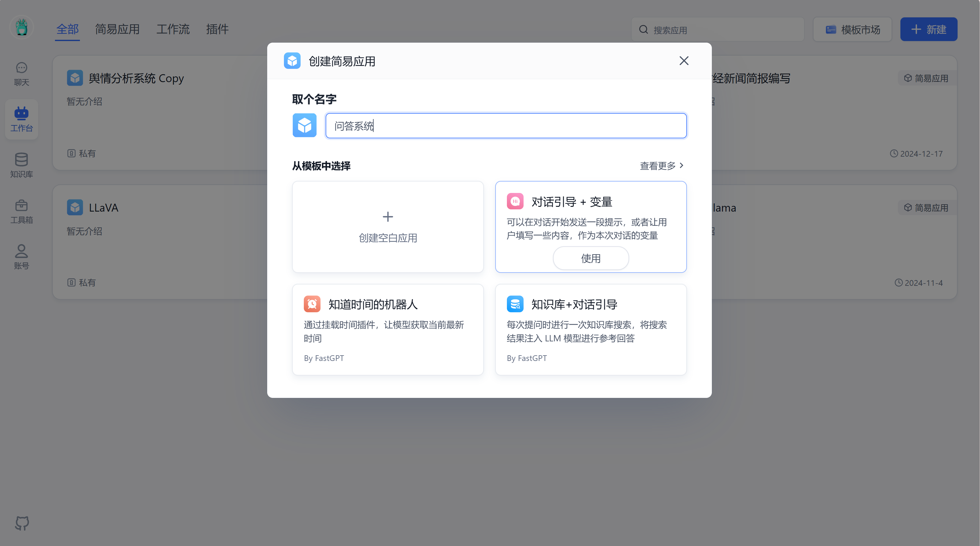980x546 pixels.
Task: Select the 知道时间的机器人 template card
Action: coord(388,329)
